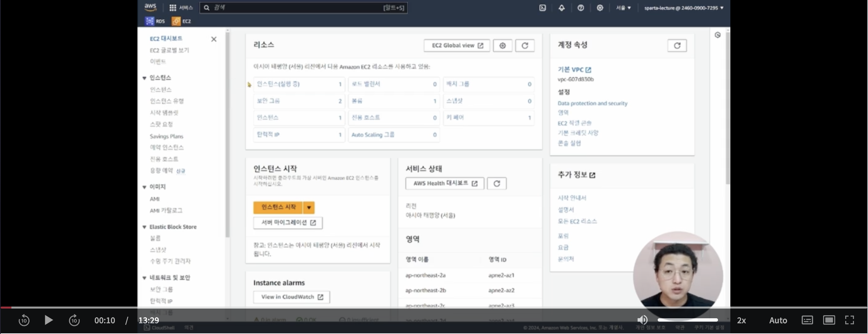Open the 추가 정보 external link icon
The width and height of the screenshot is (868, 334).
592,175
